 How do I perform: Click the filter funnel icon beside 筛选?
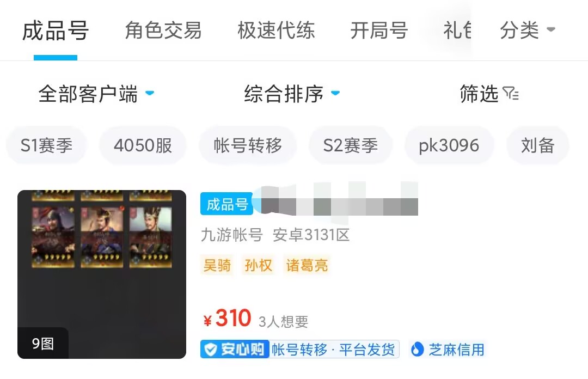click(510, 93)
